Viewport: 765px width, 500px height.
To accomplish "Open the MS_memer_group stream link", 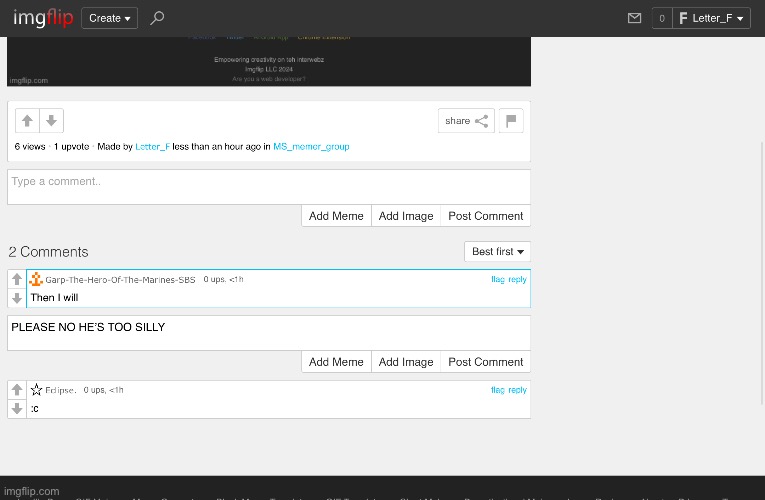I will pos(311,146).
